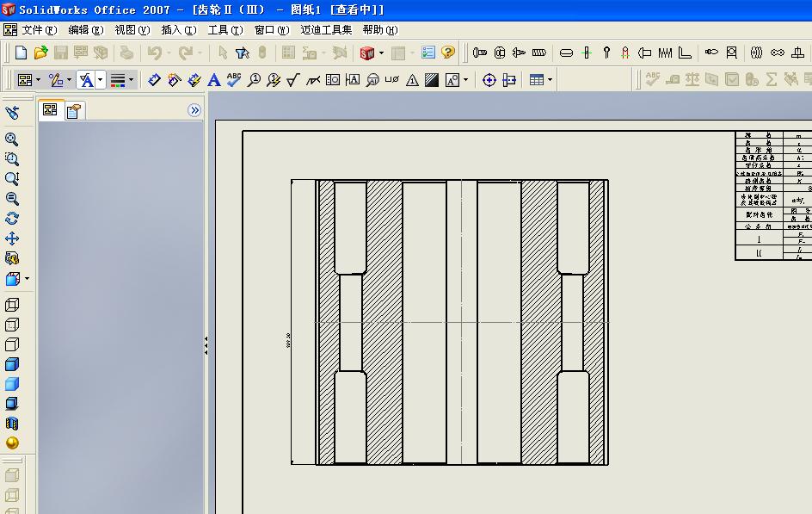Toggle Shadows in Shaded Mode
Screen dimensions: 812x514
[x=12, y=404]
